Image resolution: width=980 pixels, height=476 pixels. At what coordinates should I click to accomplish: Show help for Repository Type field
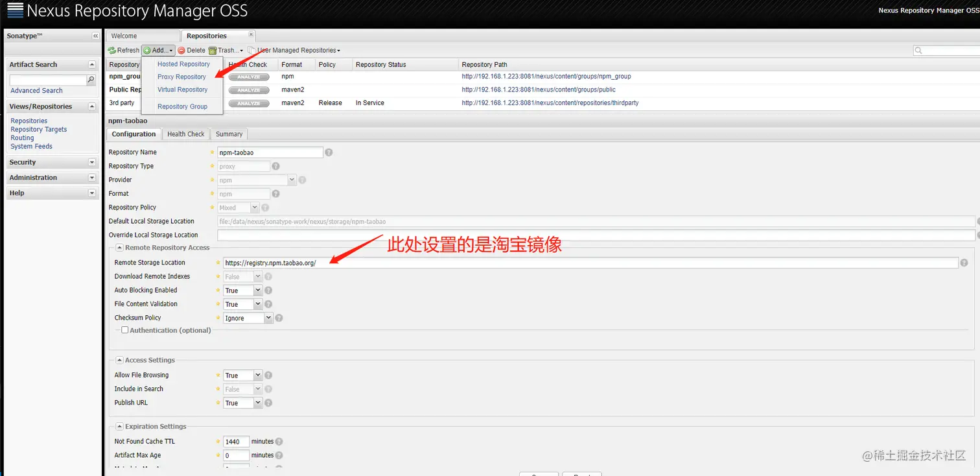coord(276,166)
